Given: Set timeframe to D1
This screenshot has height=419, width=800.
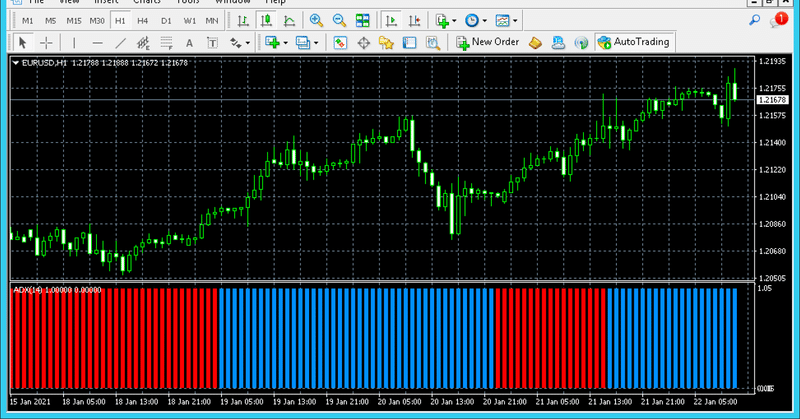Looking at the screenshot, I should 166,21.
